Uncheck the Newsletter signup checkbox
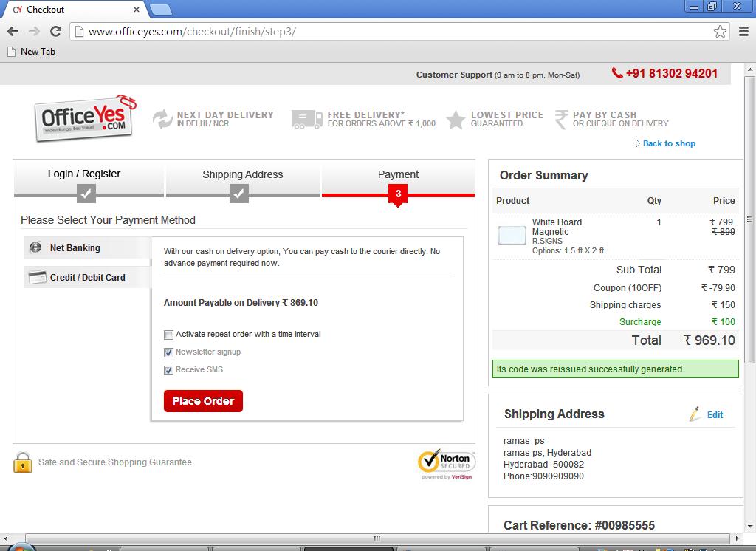 click(169, 352)
